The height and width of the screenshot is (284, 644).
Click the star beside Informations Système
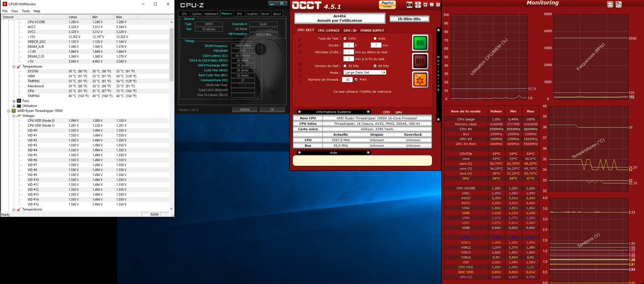click(299, 112)
